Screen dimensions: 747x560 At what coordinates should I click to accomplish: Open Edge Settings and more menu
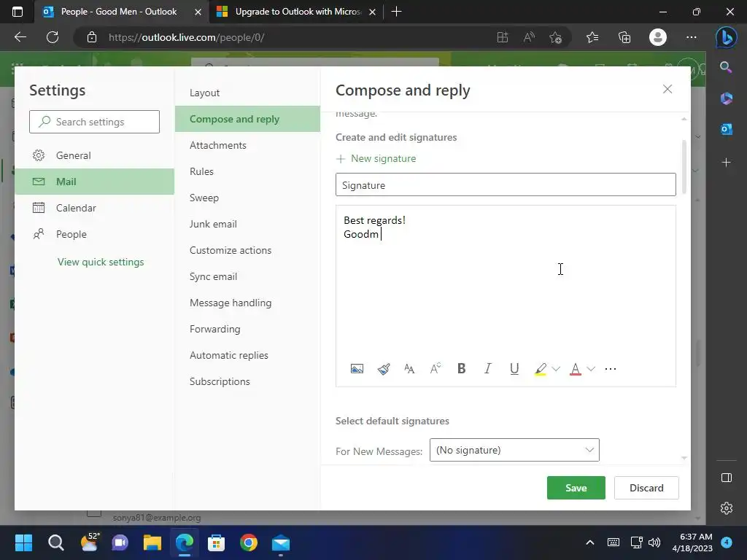pyautogui.click(x=692, y=37)
